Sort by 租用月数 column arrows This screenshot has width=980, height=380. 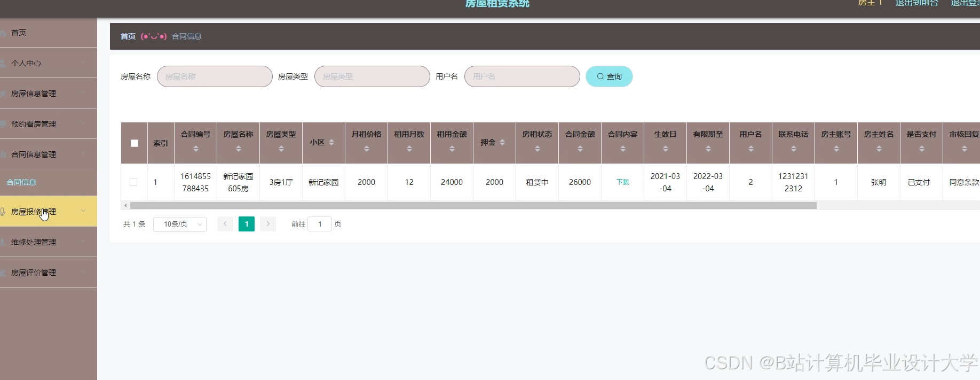409,149
